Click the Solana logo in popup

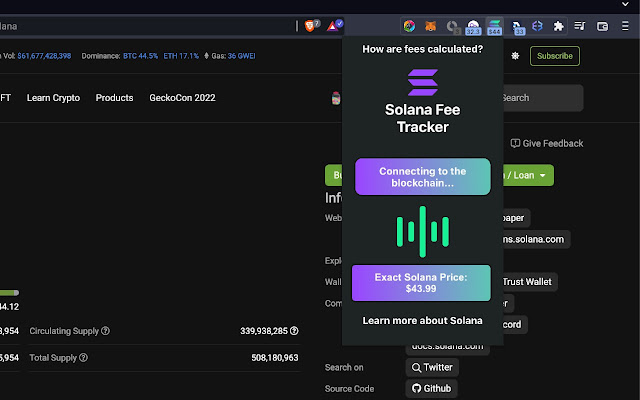coord(422,82)
